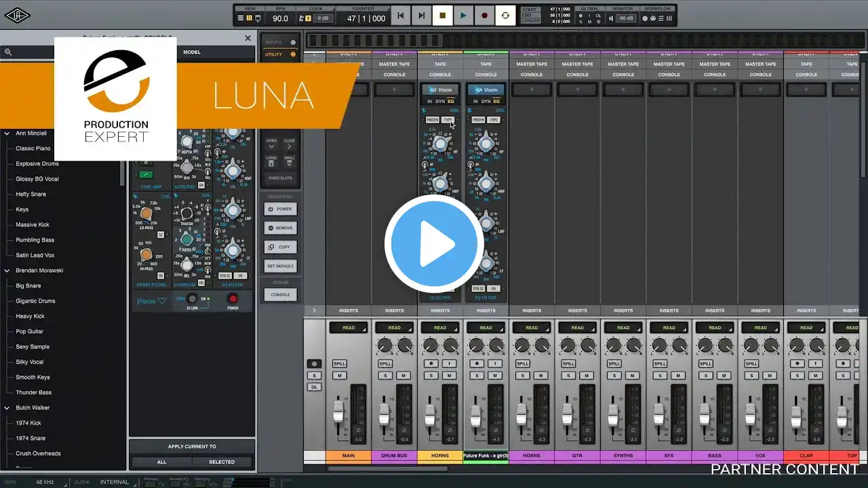
Task: Add an insert on the GTR channel slot
Action: (577, 89)
